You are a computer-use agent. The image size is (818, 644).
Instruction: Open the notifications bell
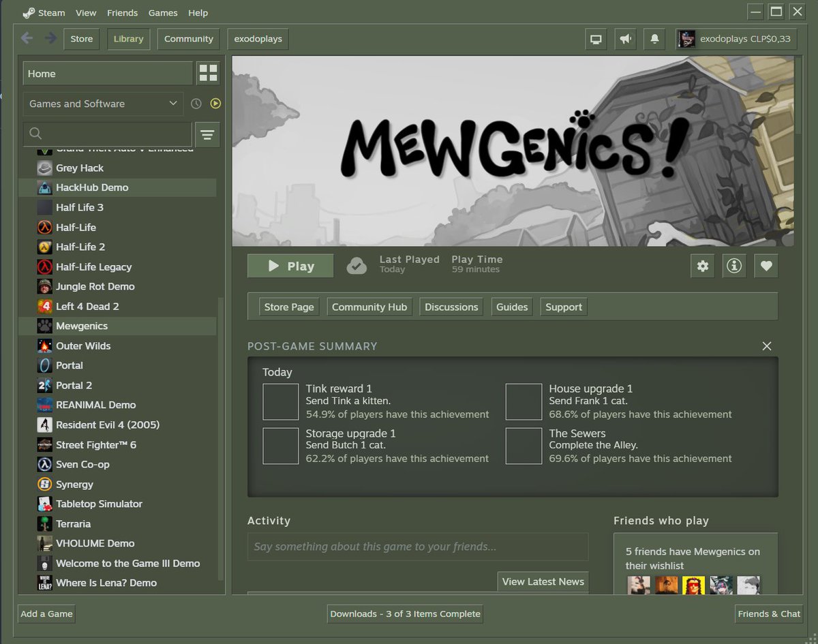[654, 39]
